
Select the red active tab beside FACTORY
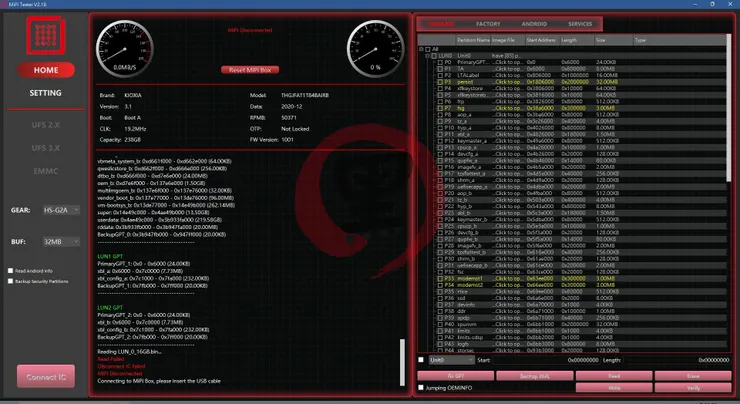point(442,24)
